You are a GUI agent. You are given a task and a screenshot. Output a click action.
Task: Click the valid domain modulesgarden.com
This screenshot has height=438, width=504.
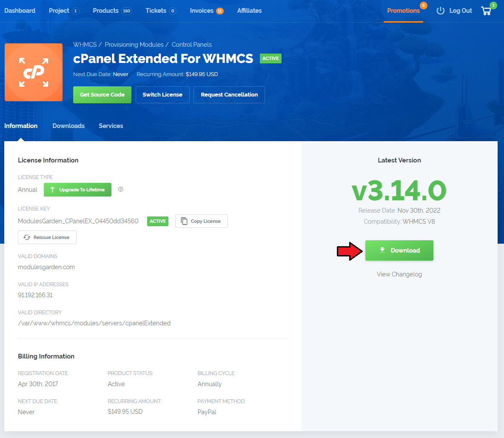point(46,267)
